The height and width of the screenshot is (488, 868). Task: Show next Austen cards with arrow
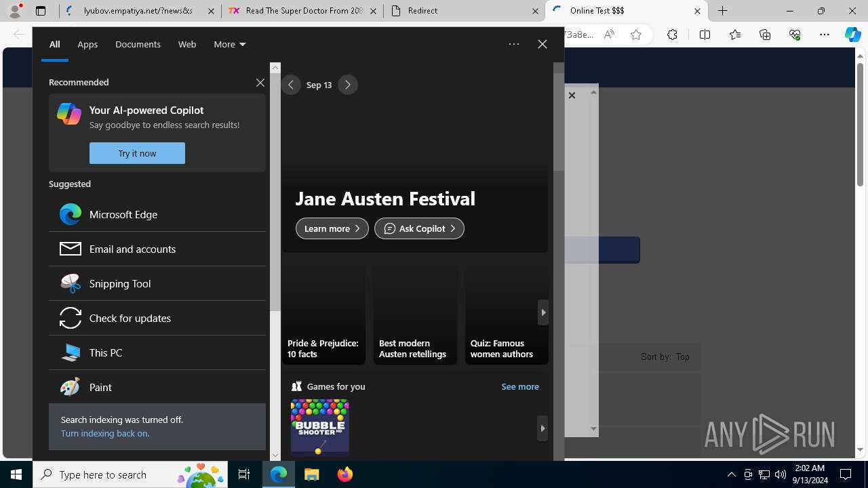(543, 312)
